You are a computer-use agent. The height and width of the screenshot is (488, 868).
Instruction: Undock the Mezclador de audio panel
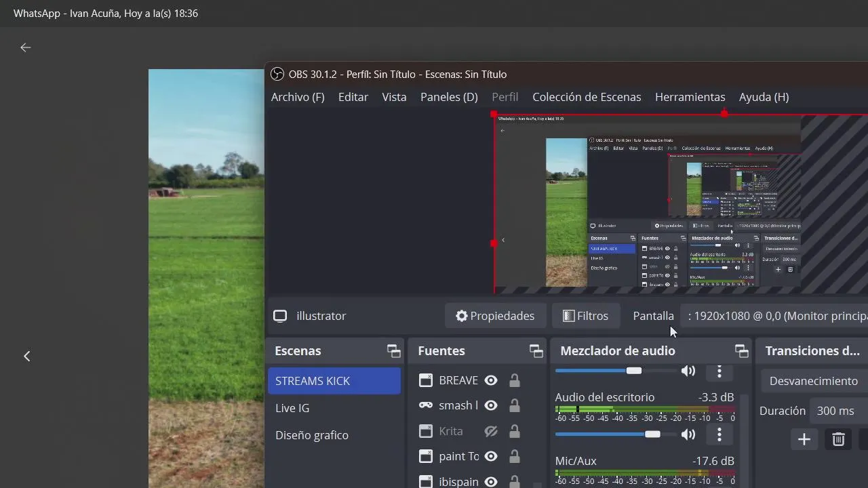pyautogui.click(x=741, y=350)
